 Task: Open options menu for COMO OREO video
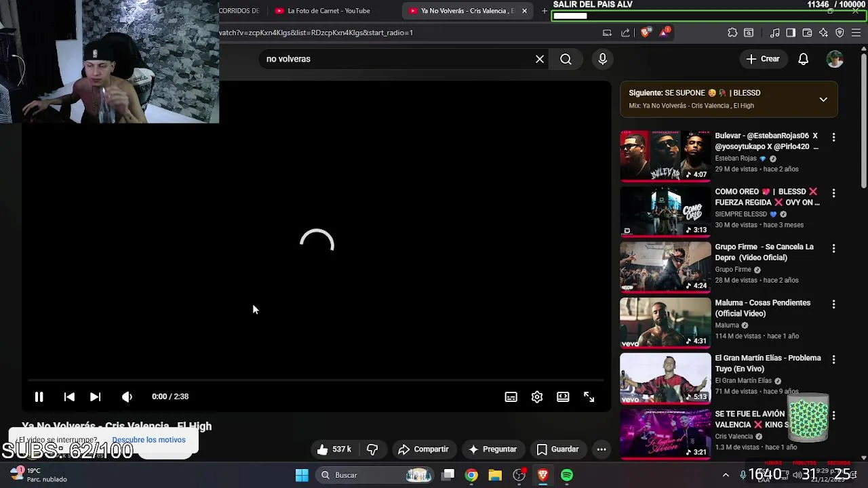coord(833,192)
